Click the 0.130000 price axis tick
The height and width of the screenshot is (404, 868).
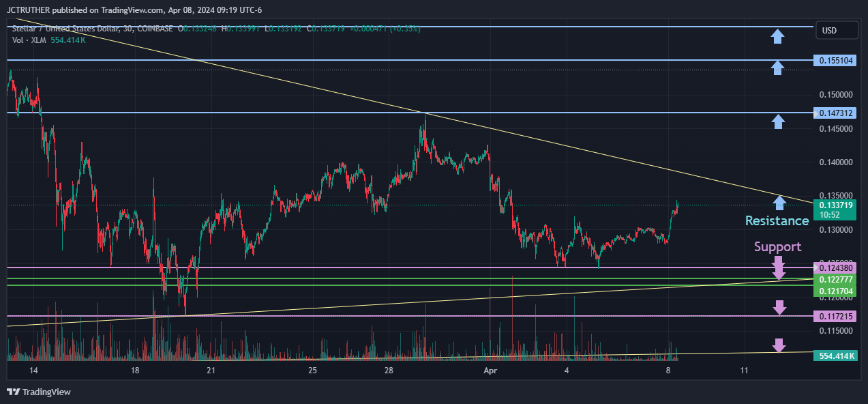pyautogui.click(x=836, y=229)
